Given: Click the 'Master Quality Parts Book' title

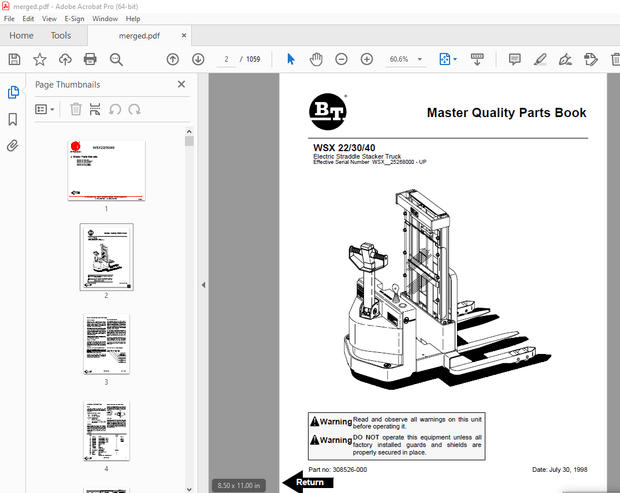Looking at the screenshot, I should coord(507,113).
